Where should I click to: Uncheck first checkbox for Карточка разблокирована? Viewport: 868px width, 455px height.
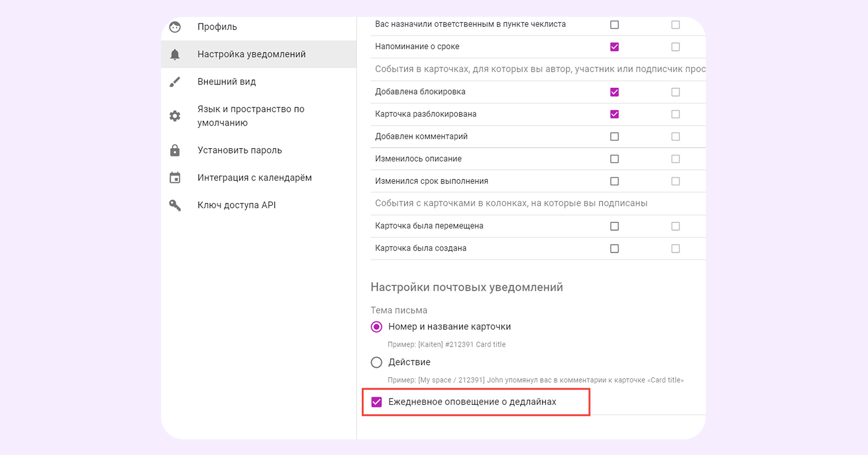pyautogui.click(x=615, y=114)
